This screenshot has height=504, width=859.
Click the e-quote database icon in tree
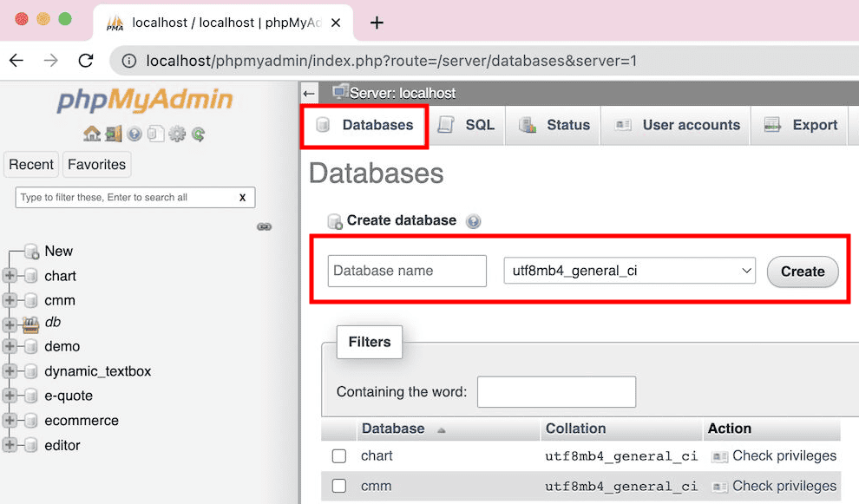click(31, 396)
